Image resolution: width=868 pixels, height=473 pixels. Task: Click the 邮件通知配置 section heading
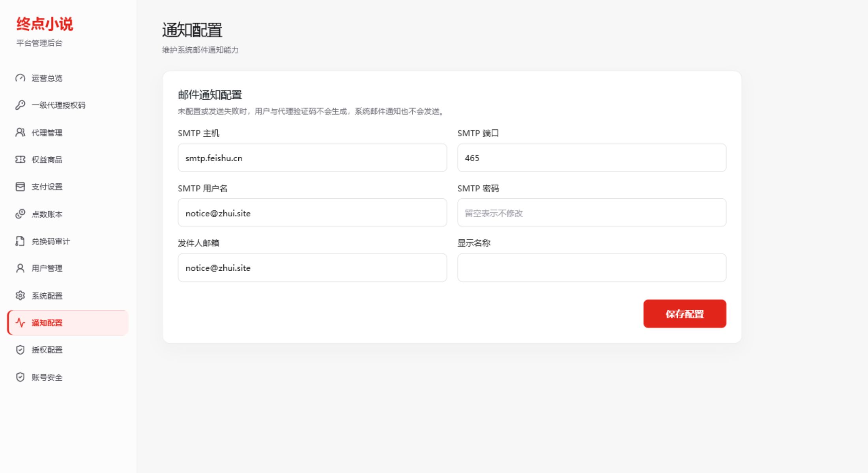[210, 95]
